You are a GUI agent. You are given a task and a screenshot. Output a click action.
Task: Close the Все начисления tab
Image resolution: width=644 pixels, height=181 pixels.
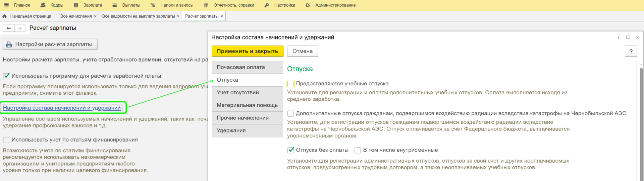[95, 16]
